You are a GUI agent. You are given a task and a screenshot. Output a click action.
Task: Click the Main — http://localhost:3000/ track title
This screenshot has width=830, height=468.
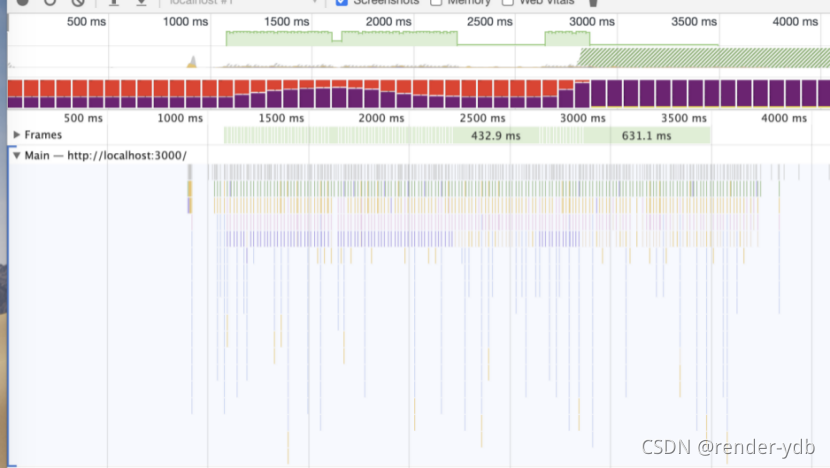(105, 155)
